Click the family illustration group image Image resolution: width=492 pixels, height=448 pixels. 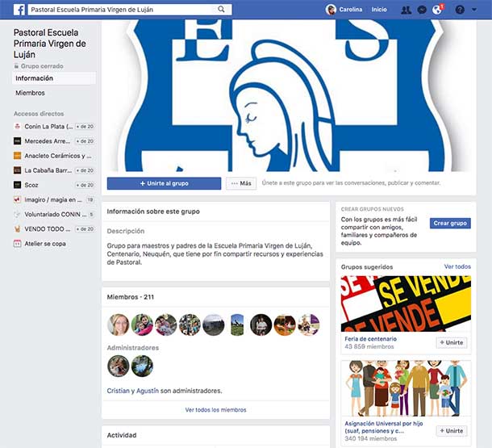pyautogui.click(x=406, y=388)
